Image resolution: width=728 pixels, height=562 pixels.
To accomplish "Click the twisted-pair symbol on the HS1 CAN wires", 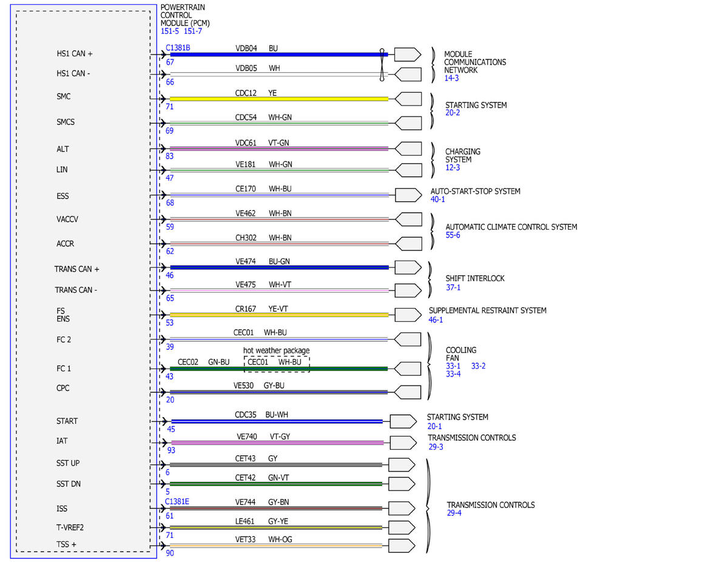I will [x=382, y=64].
